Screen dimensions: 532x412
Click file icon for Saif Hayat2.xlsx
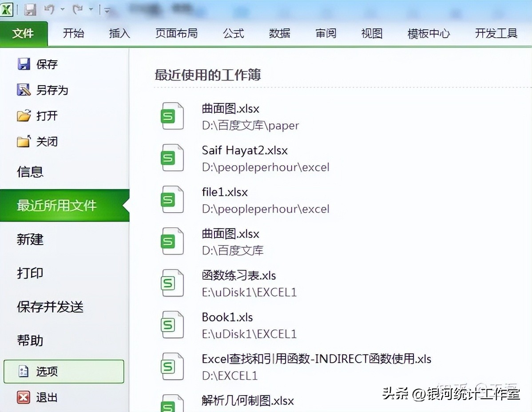click(x=172, y=158)
